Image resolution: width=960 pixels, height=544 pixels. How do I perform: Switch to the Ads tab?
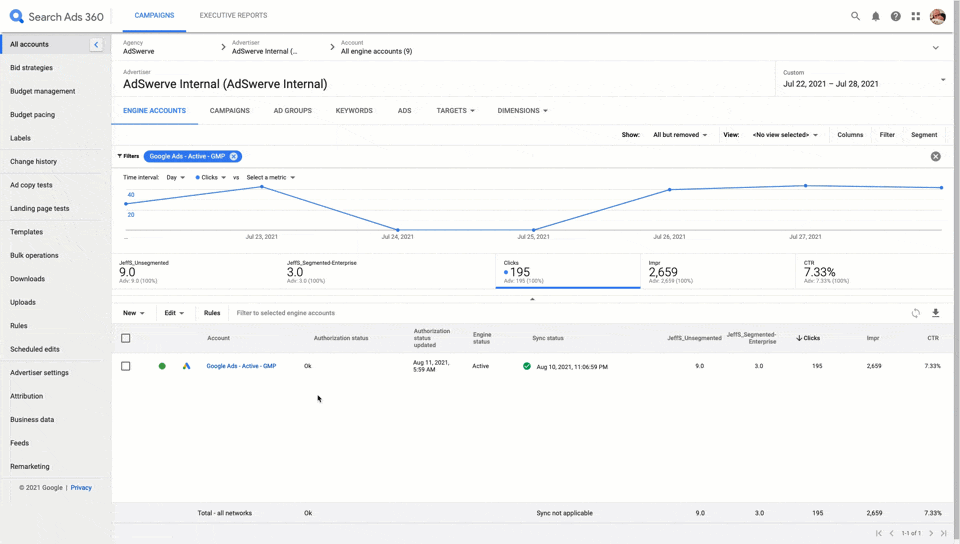click(x=405, y=111)
